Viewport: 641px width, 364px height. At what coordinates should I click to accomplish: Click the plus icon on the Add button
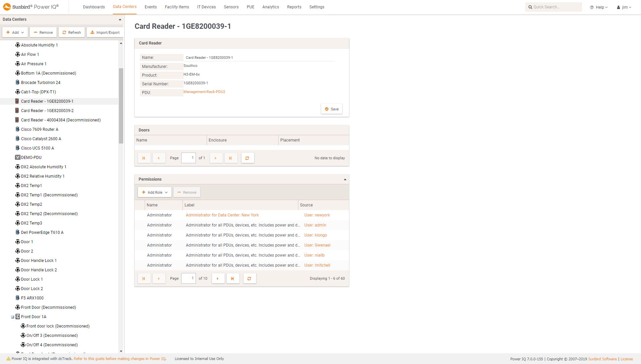click(x=8, y=32)
